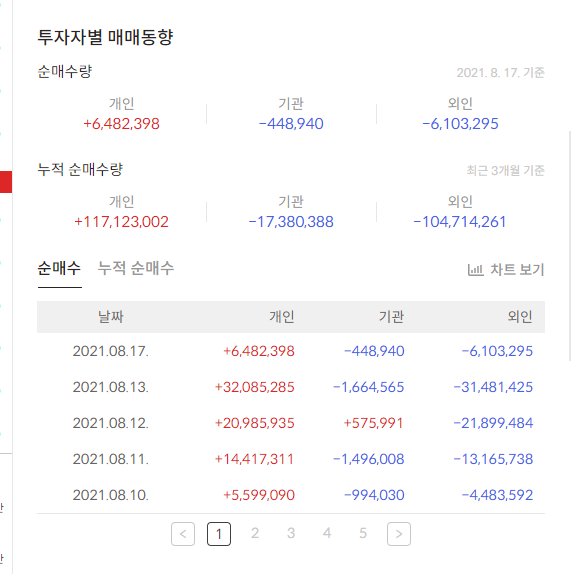This screenshot has width=571, height=574.
Task: Click the 순매수량 section heading
Action: point(64,72)
